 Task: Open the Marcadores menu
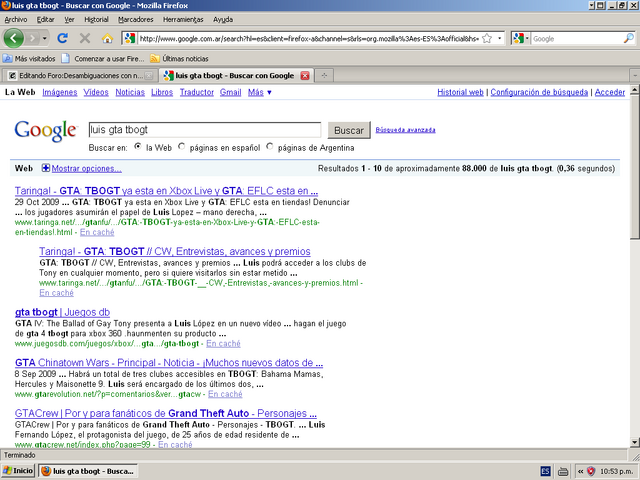pyautogui.click(x=136, y=19)
